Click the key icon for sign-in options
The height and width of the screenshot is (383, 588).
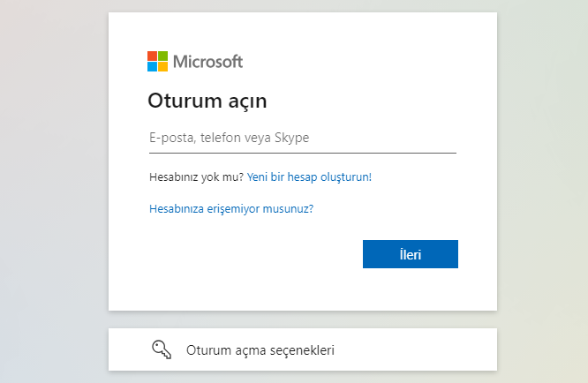(x=162, y=349)
